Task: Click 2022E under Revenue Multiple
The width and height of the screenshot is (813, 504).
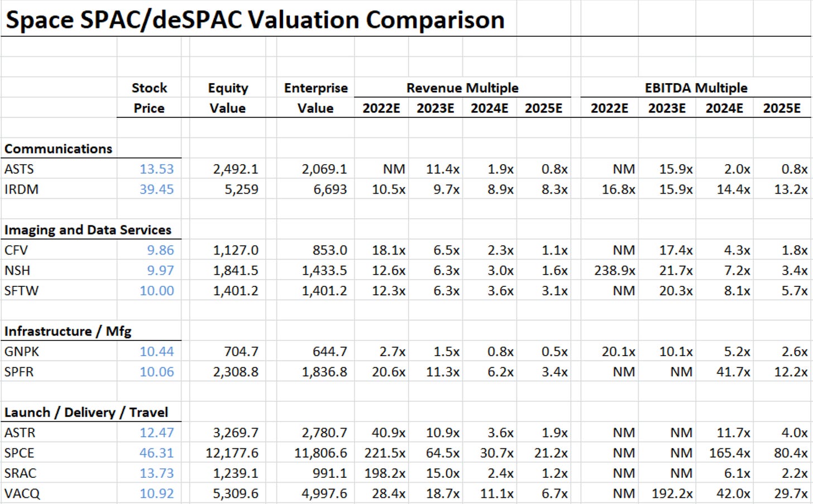Action: (x=381, y=108)
